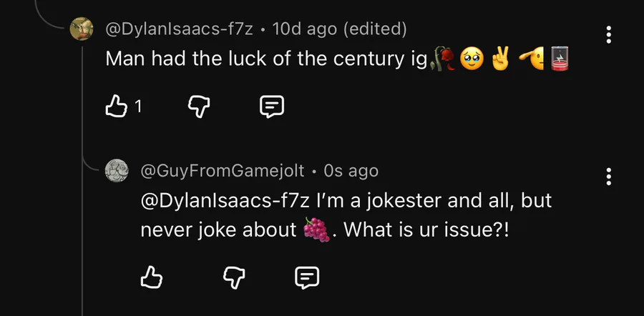644x316 pixels.
Task: Open the @DylanIsaacs-f7z comment author username
Action: click(180, 29)
